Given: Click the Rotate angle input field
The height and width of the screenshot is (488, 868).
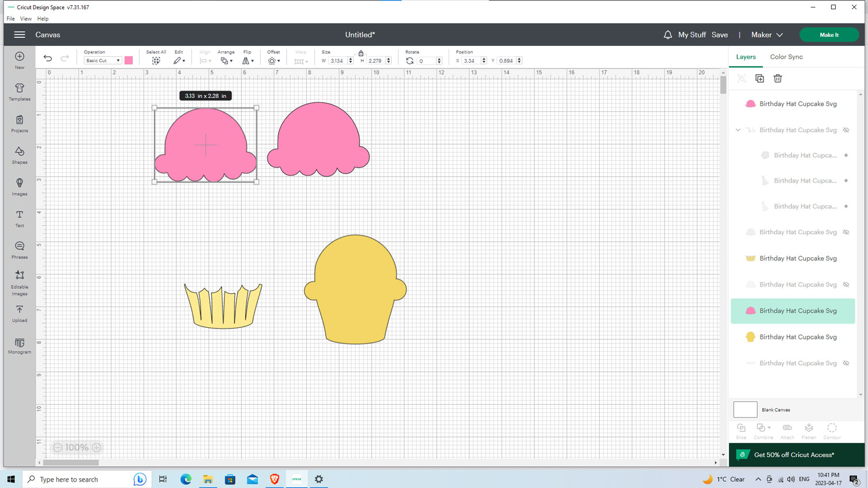Looking at the screenshot, I should pyautogui.click(x=426, y=61).
